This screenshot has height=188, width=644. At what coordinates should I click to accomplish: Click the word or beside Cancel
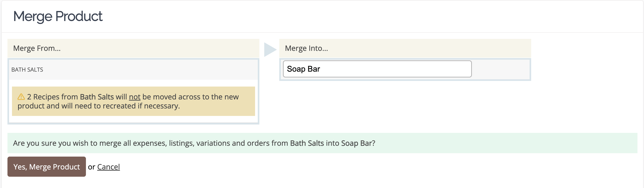pyautogui.click(x=92, y=167)
